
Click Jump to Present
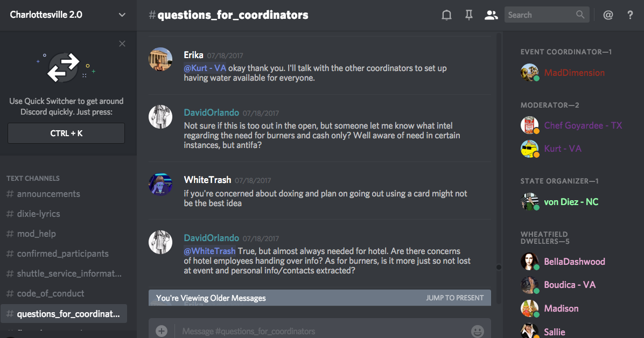[454, 298]
